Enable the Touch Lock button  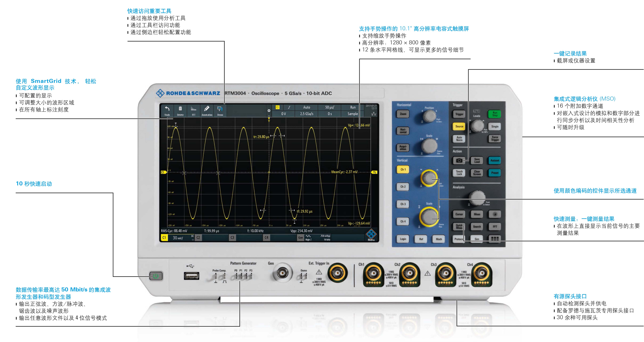click(459, 173)
